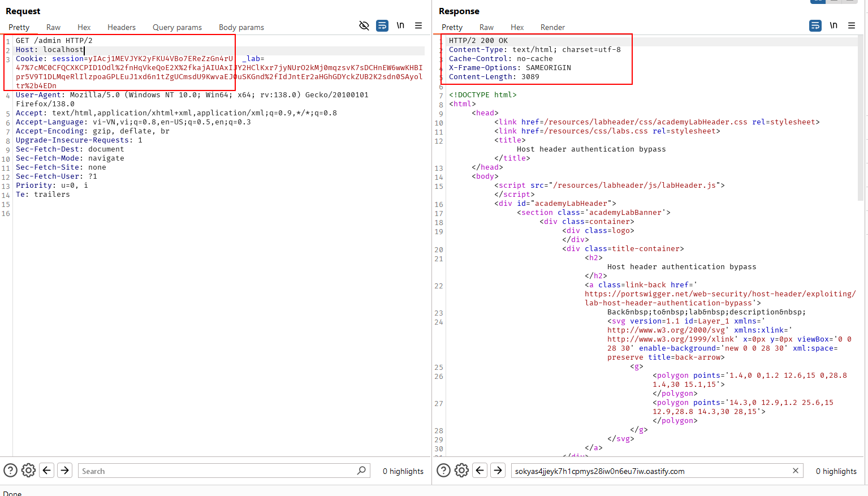Image resolution: width=868 pixels, height=496 pixels.
Task: Open search settings gear in Request panel
Action: pos(28,471)
